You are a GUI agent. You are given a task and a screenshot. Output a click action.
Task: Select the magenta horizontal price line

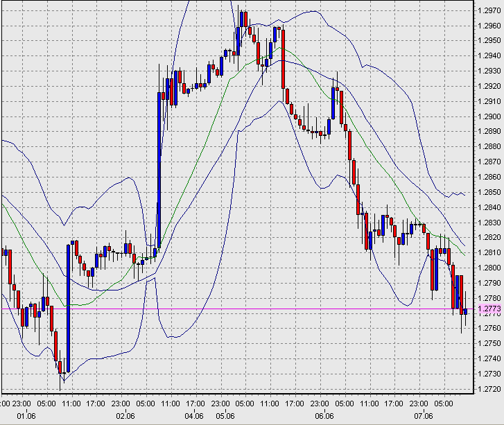coord(238,309)
